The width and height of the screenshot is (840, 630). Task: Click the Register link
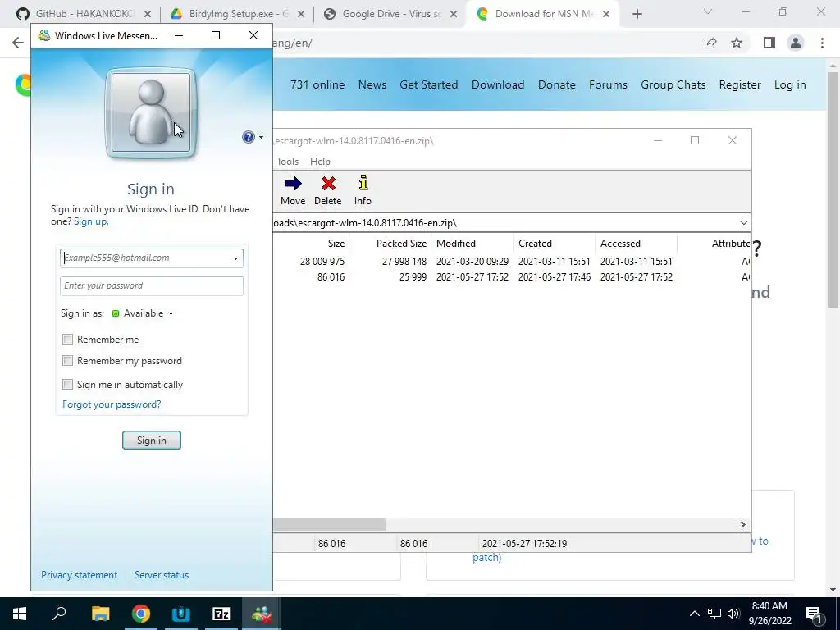[740, 84]
